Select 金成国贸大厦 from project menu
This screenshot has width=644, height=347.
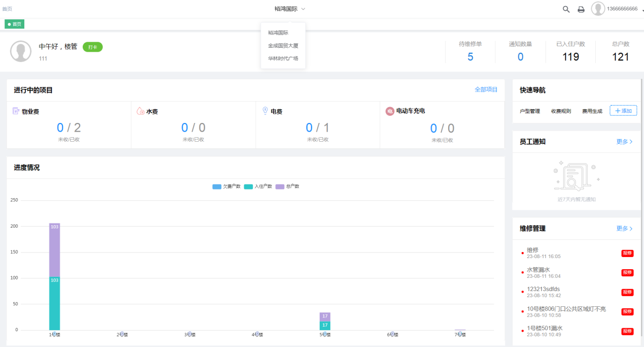283,46
